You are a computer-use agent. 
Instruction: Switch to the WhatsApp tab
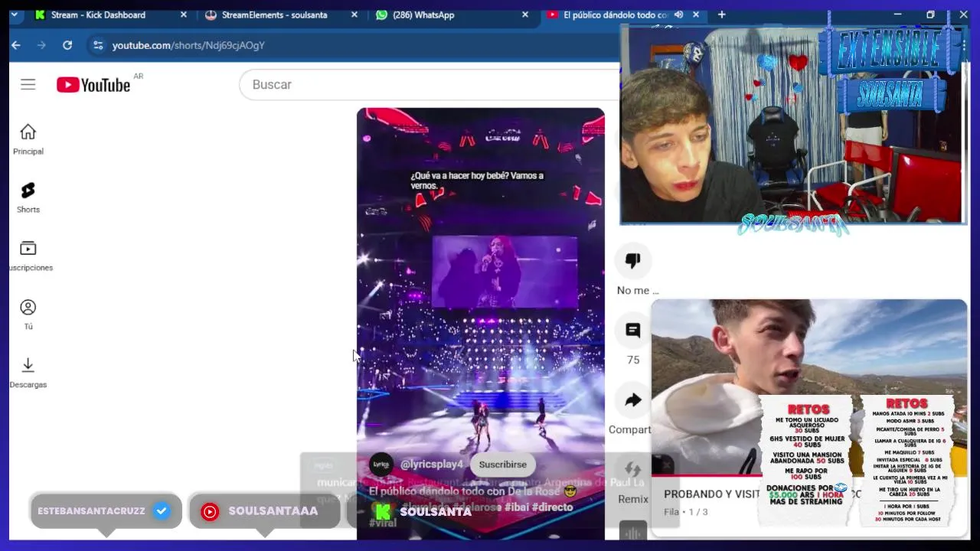423,15
